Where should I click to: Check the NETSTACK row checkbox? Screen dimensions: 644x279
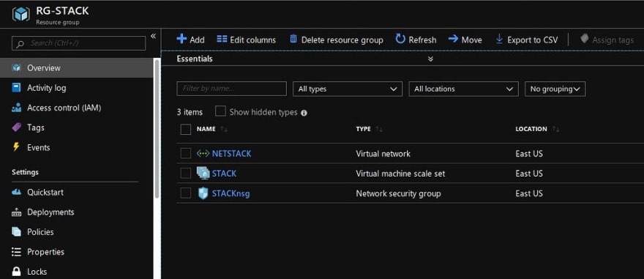(186, 153)
